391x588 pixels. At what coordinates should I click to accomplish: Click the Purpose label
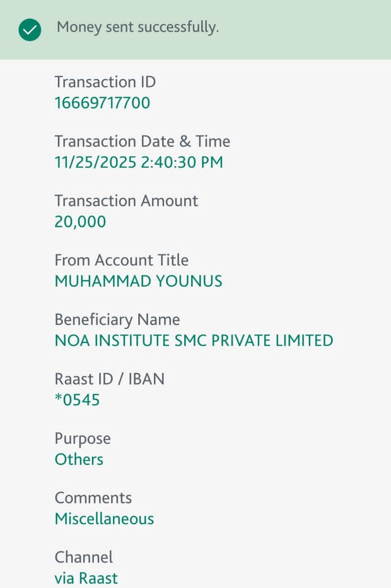click(83, 438)
